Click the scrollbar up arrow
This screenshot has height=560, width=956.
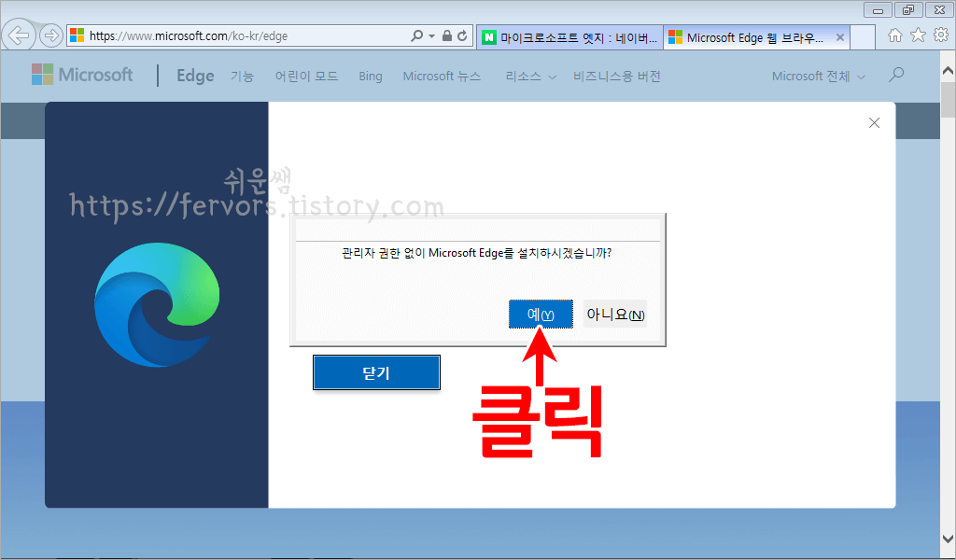tap(949, 71)
